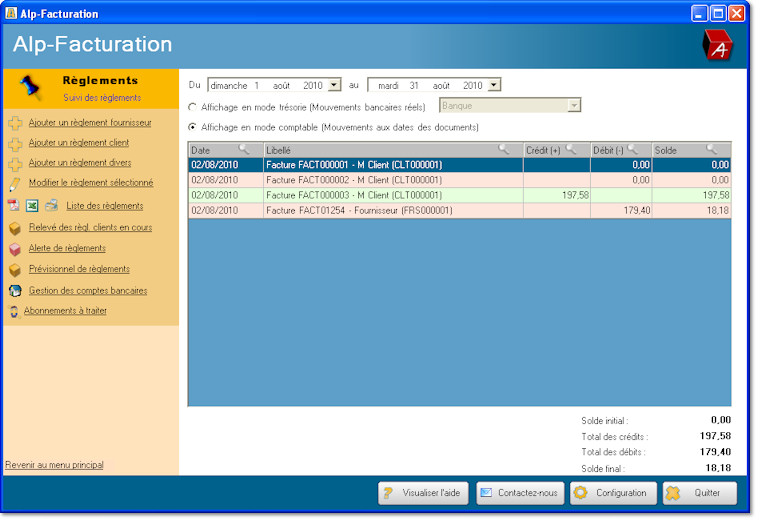Select Affichage en mode comptable option
The height and width of the screenshot is (523, 760).
tap(193, 128)
